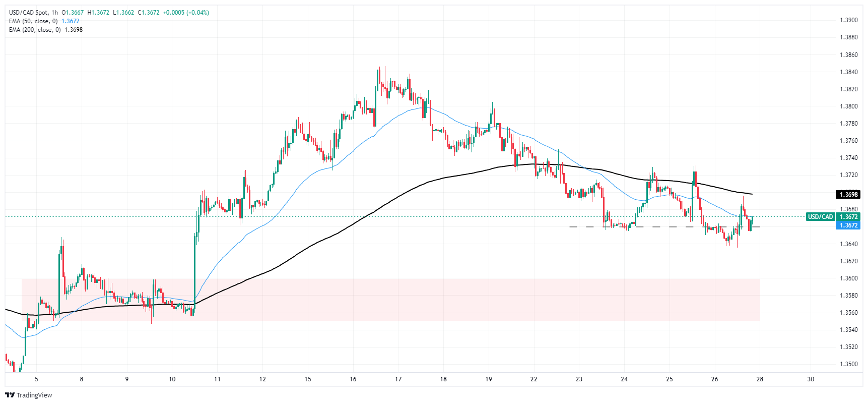Click the EMA 200 value 1.3698 in legend
The width and height of the screenshot is (868, 404).
pos(74,30)
